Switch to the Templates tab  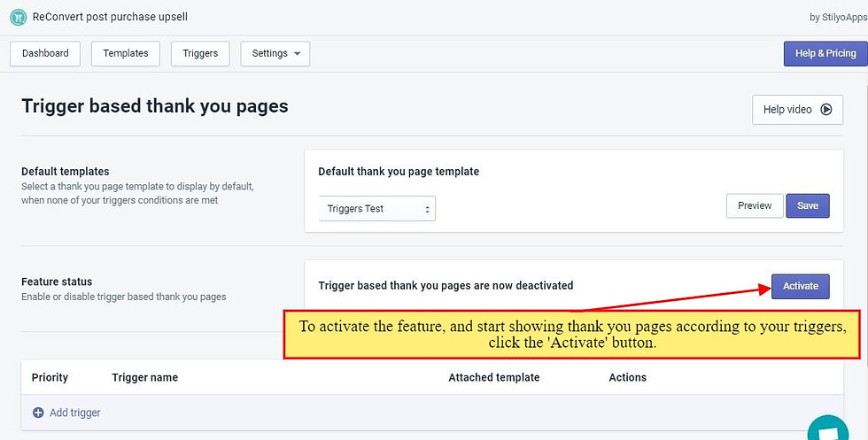click(126, 54)
